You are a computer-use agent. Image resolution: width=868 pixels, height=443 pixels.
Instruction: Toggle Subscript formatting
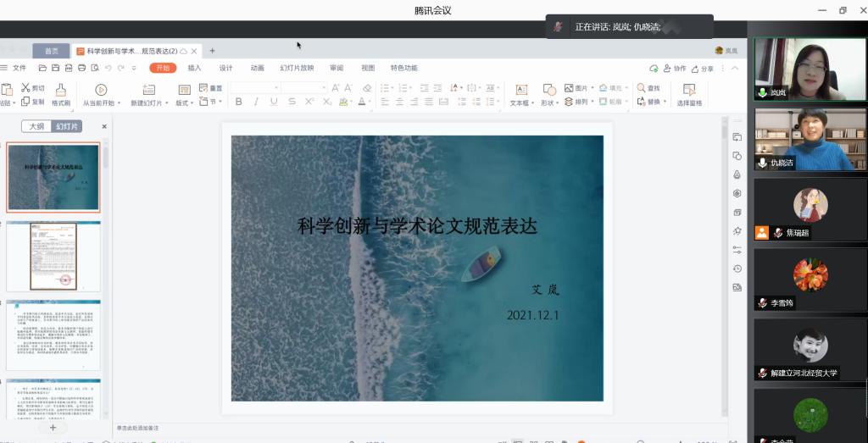(x=327, y=102)
